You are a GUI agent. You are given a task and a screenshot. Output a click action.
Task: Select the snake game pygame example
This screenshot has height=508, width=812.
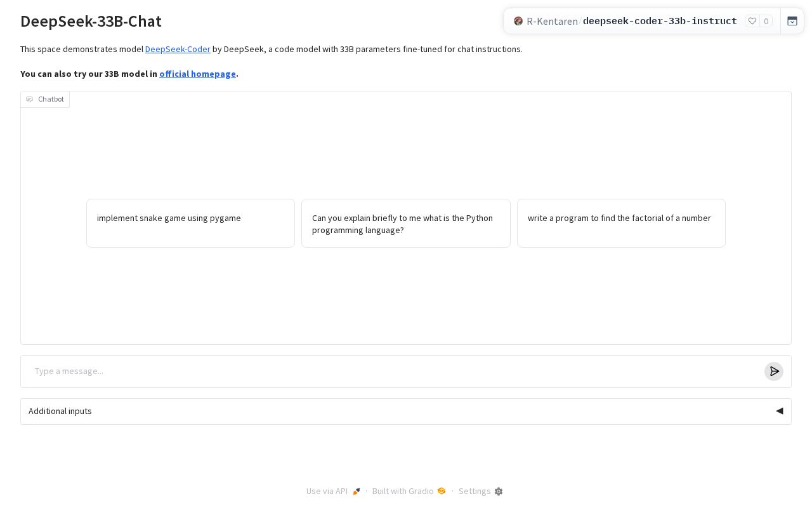click(x=190, y=223)
